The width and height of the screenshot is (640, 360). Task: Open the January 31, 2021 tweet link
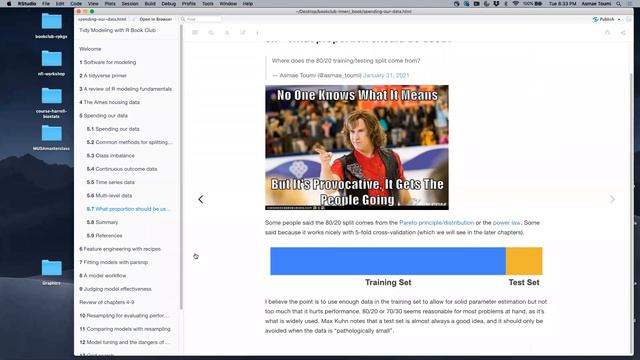(386, 76)
